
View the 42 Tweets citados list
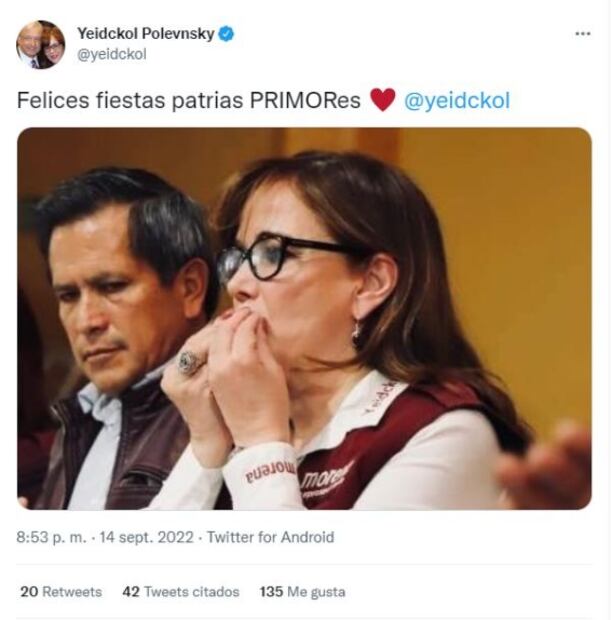[x=181, y=592]
